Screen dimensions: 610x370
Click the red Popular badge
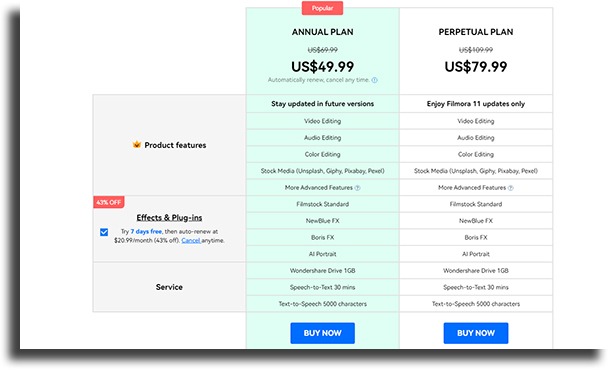point(323,8)
